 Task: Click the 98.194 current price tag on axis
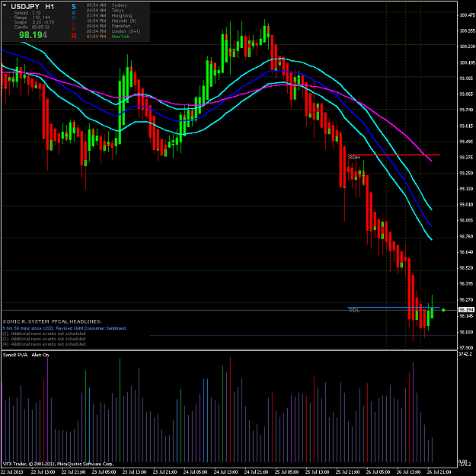point(466,310)
